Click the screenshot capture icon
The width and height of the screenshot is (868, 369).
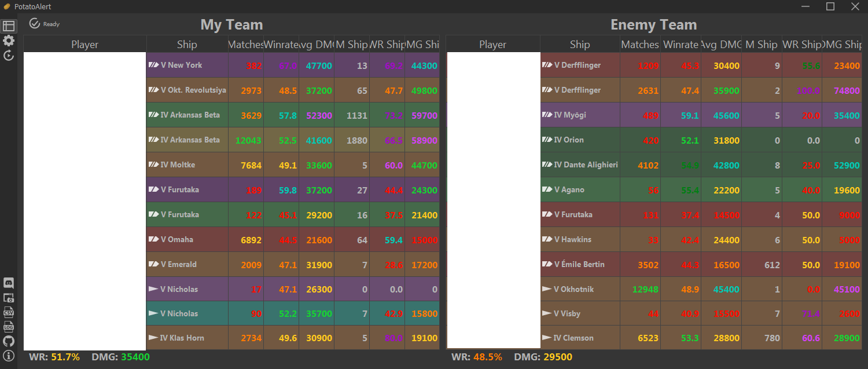9,298
